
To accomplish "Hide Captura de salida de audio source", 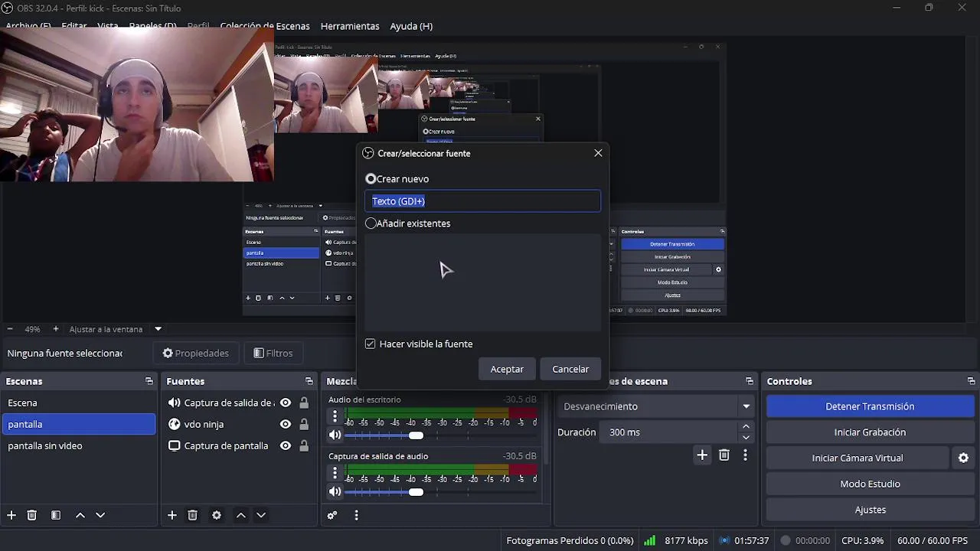I will (x=286, y=403).
